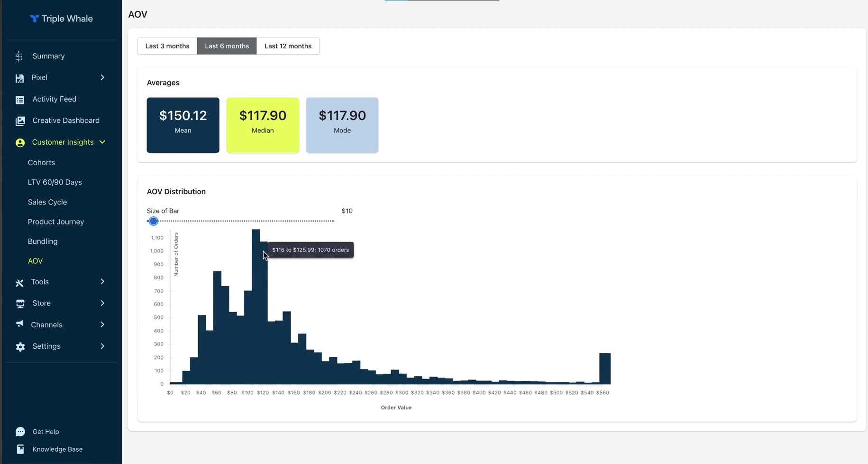Open the Store storefront icon

pos(19,303)
